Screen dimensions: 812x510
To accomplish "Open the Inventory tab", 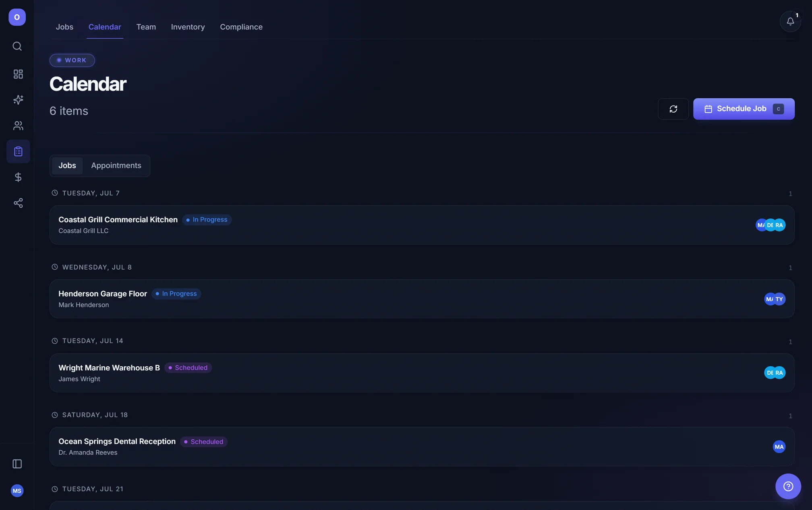I will [x=188, y=27].
